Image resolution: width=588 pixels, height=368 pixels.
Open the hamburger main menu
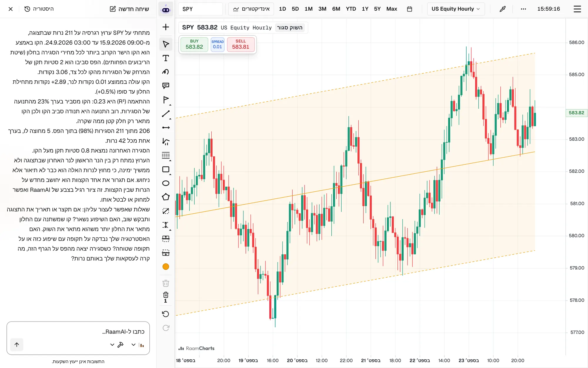(577, 9)
